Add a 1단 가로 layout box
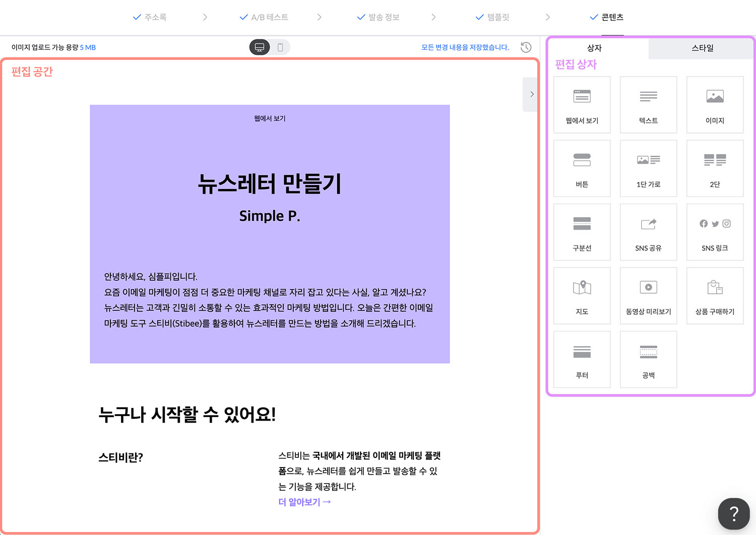 point(648,168)
